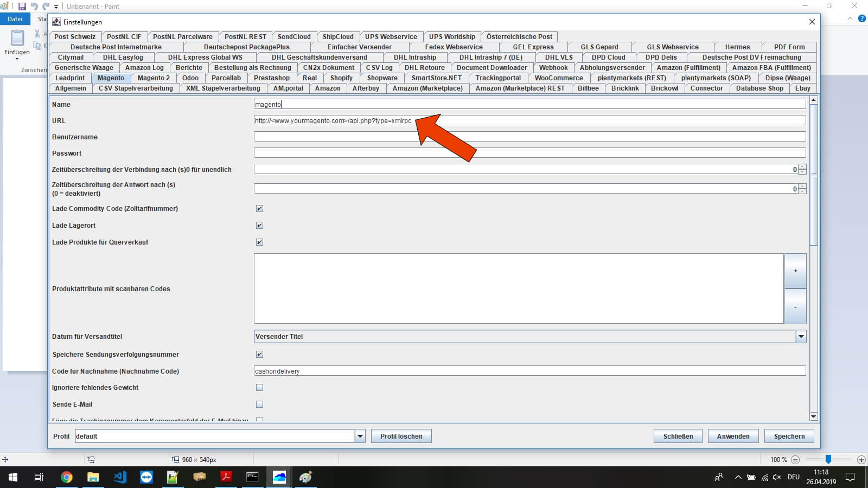This screenshot has width=868, height=488.
Task: Open the WooCommerce tab
Action: click(559, 78)
